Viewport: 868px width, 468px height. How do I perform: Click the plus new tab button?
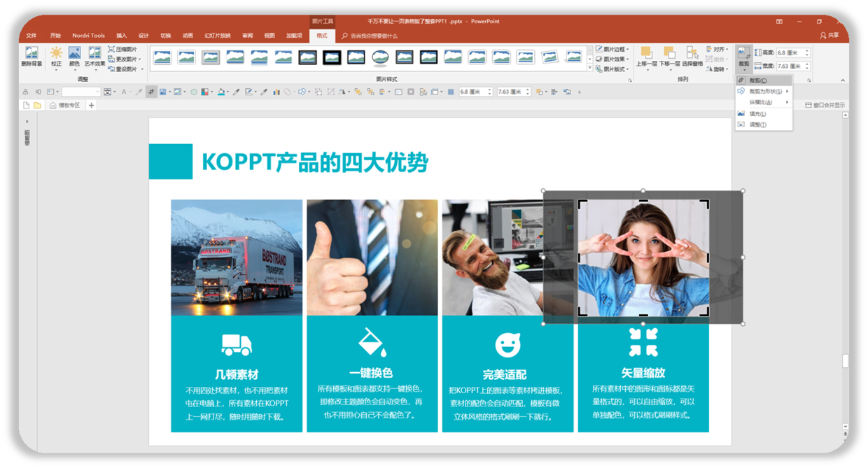coord(91,106)
